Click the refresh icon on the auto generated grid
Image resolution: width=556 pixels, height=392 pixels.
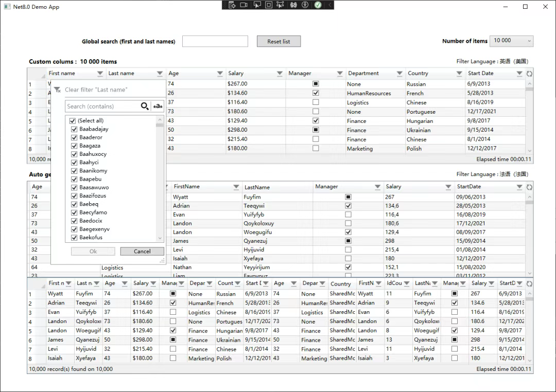click(x=530, y=186)
